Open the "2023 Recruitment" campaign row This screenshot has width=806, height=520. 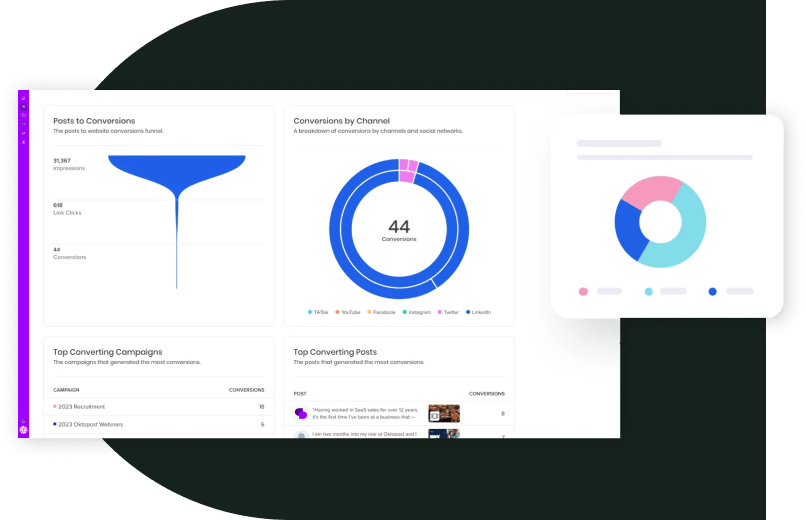click(159, 406)
